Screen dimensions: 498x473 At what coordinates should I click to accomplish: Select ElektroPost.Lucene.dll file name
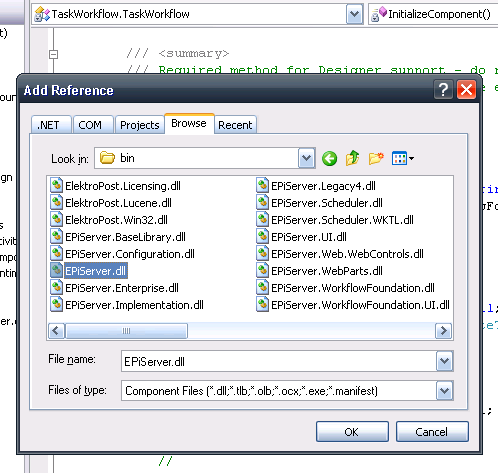118,203
